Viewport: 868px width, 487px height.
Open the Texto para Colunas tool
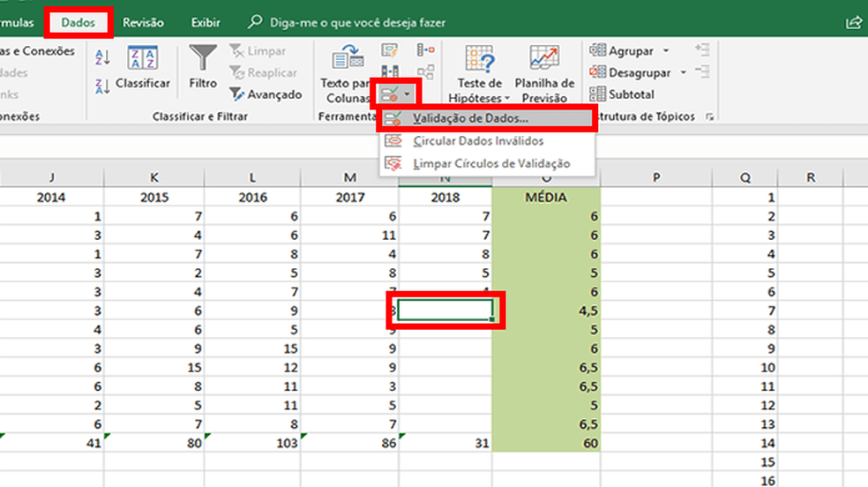pos(344,75)
